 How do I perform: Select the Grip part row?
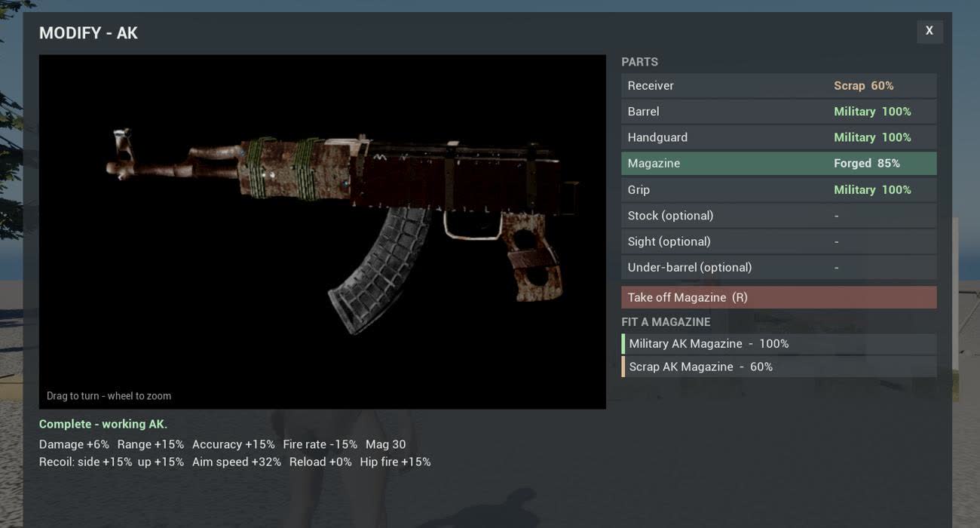click(779, 189)
